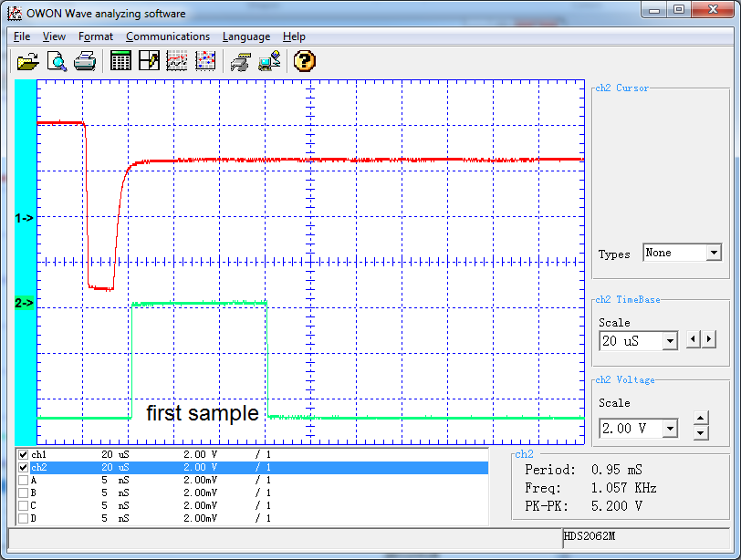
Task: Click the printer icon in toolbar
Action: click(85, 61)
